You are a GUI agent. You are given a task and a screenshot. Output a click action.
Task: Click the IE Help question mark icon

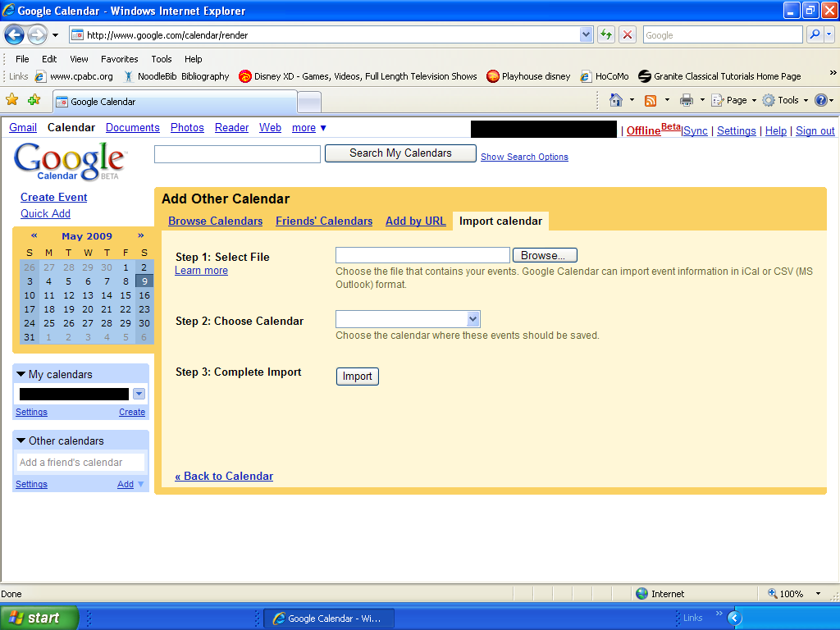(x=820, y=100)
